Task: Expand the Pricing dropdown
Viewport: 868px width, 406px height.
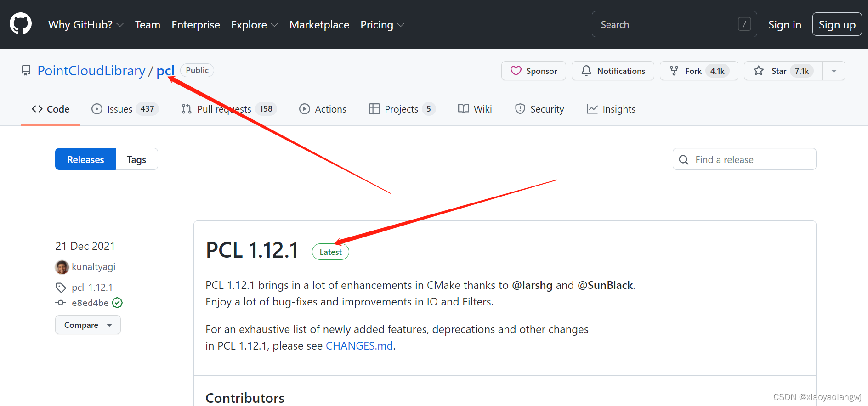Action: click(x=382, y=25)
